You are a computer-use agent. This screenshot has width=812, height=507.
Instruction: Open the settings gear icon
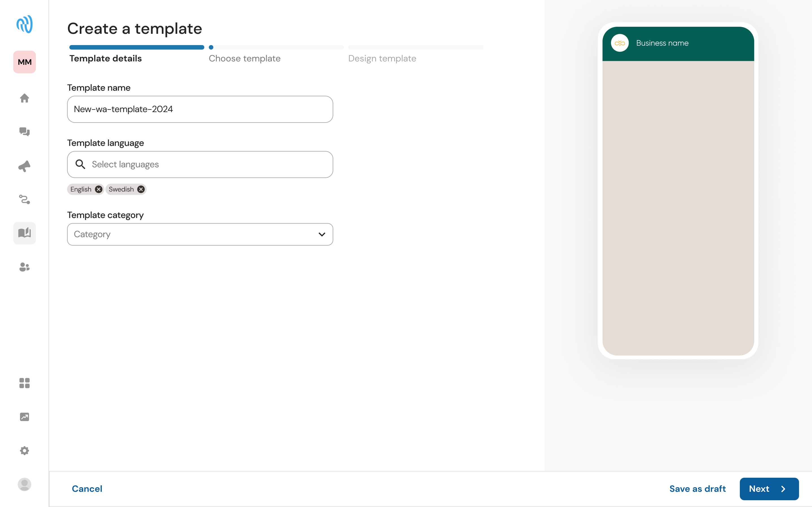coord(25,451)
